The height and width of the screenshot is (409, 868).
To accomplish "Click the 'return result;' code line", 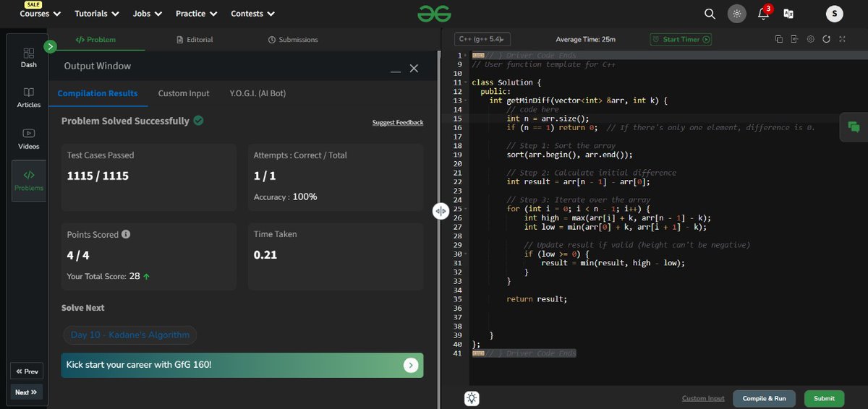I will tap(537, 299).
